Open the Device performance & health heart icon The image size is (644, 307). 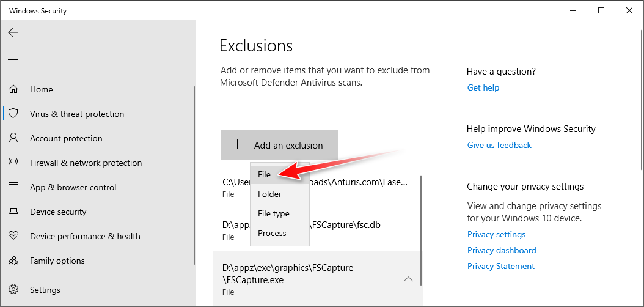(13, 236)
